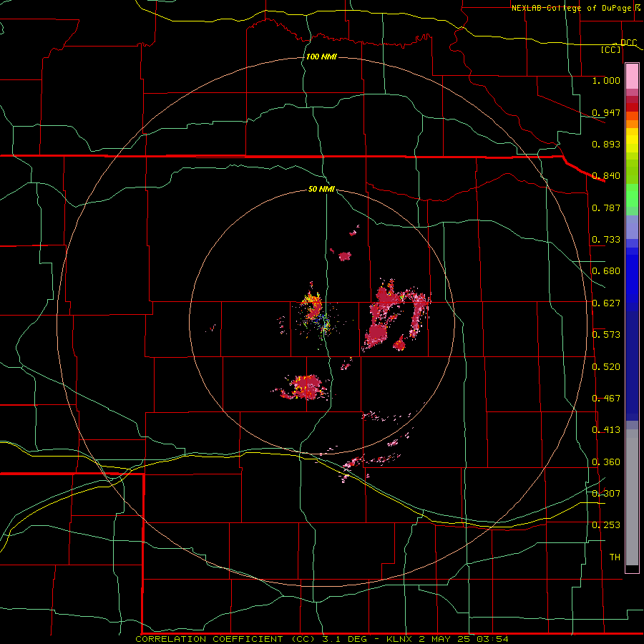Click the 0.520 color scale value
Screen dimensions: 644x644
pos(606,367)
